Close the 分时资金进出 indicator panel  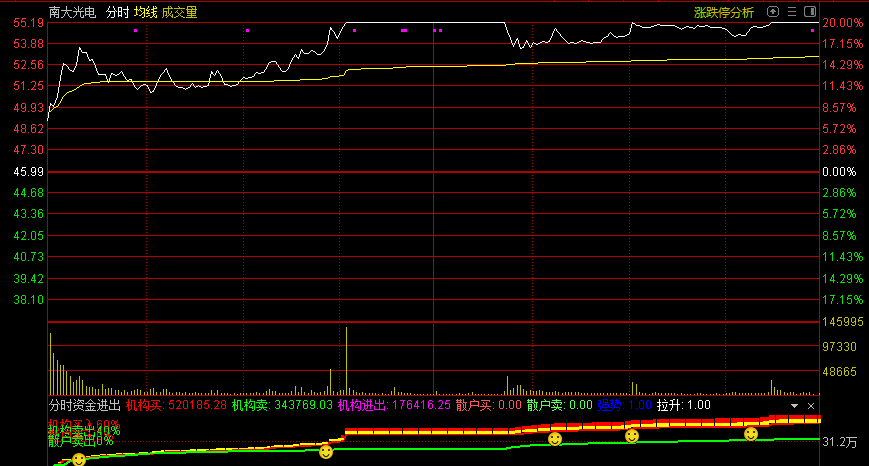(809, 406)
